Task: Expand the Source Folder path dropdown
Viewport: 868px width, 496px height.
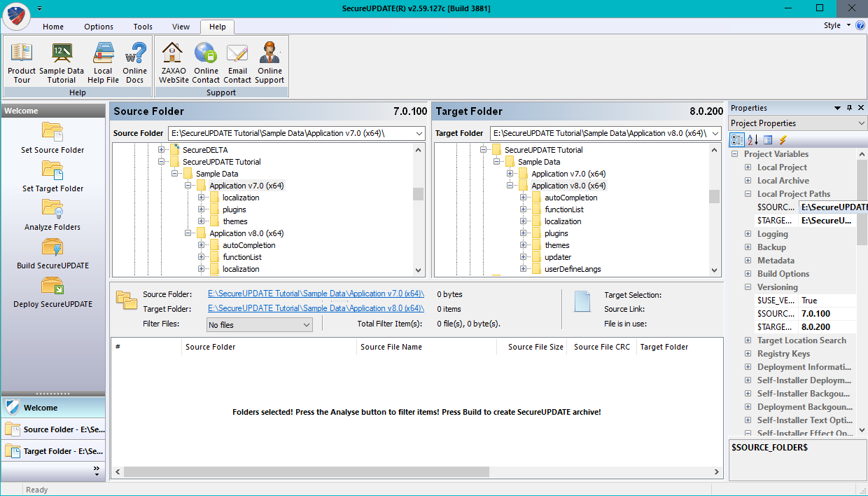Action: (x=419, y=133)
